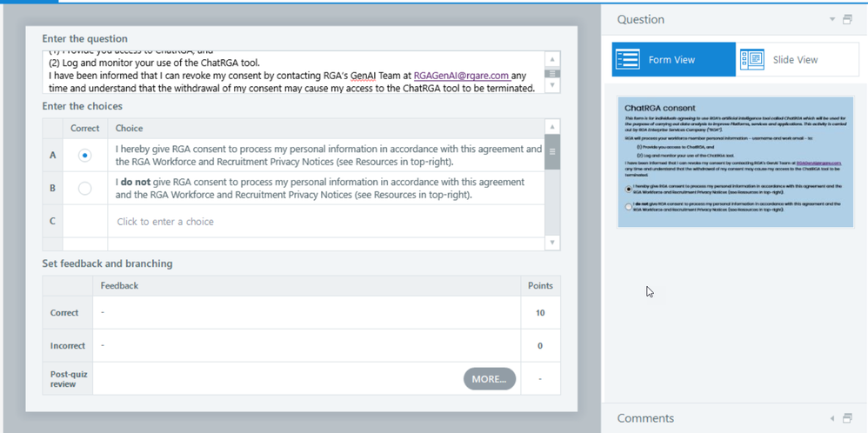868x433 pixels.
Task: Open the MORE... feedback options
Action: pos(490,379)
